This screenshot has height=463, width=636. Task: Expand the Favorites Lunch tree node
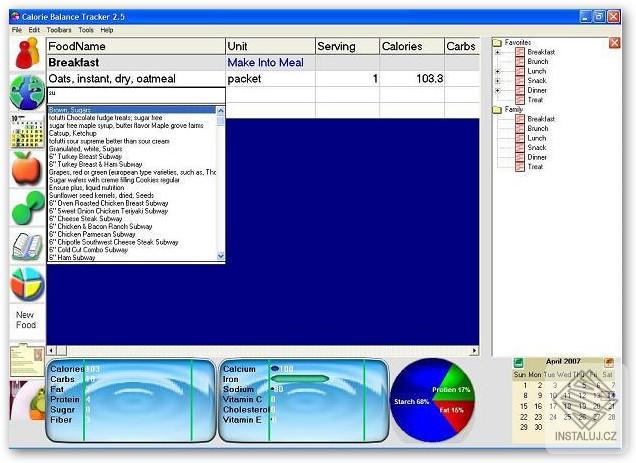[498, 71]
